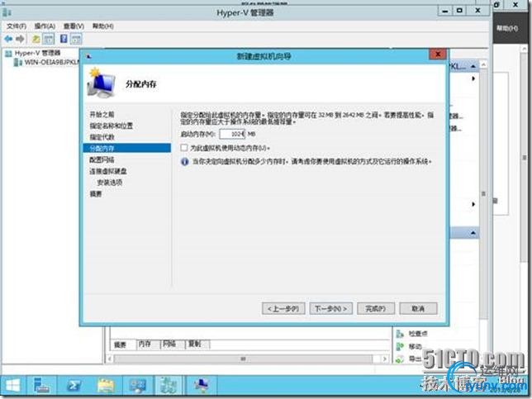This screenshot has width=532, height=399.
Task: Open the Windows Start button
Action: 13,386
